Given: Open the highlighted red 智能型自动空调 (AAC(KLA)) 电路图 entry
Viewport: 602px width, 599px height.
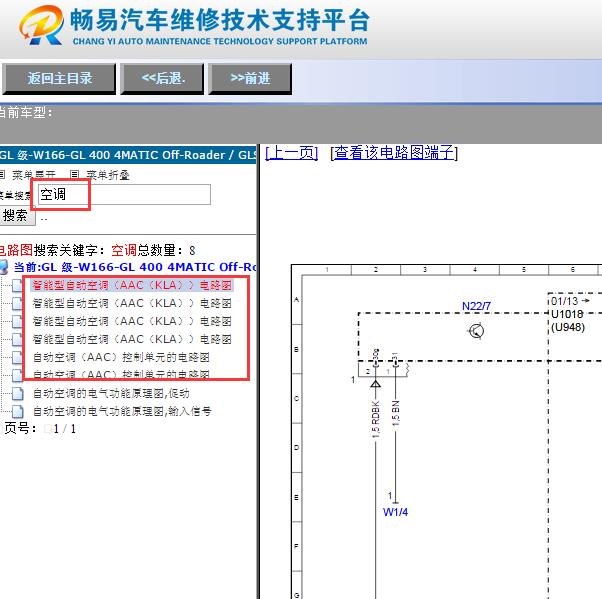Looking at the screenshot, I should (132, 285).
